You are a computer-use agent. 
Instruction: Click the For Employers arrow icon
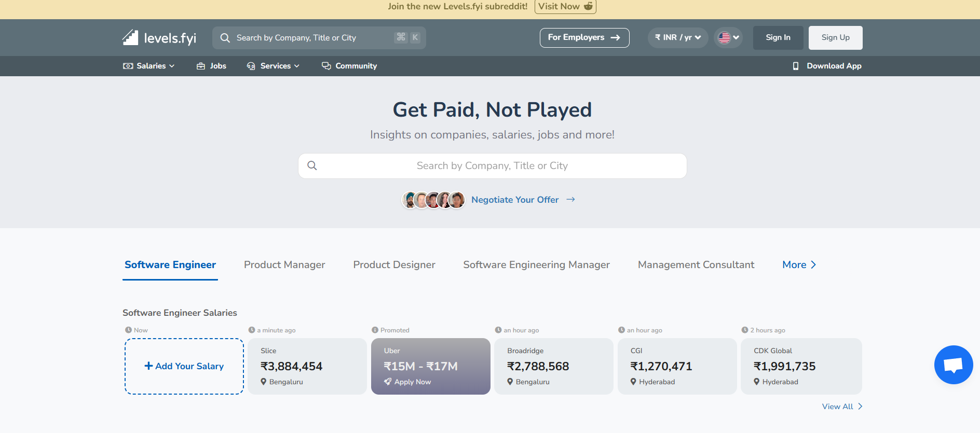pos(616,37)
